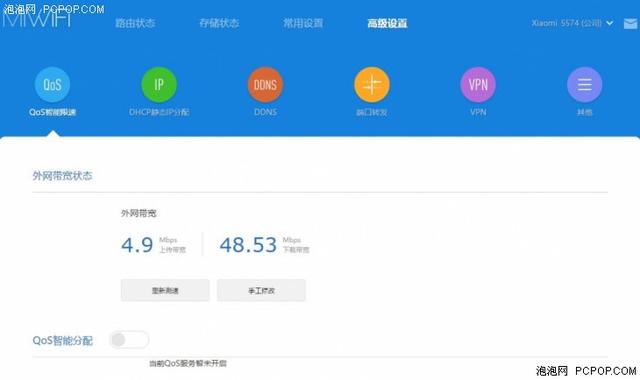This screenshot has height=380, width=640.
Task: Click the 48.53 Mbps download bandwidth value
Action: pos(248,245)
